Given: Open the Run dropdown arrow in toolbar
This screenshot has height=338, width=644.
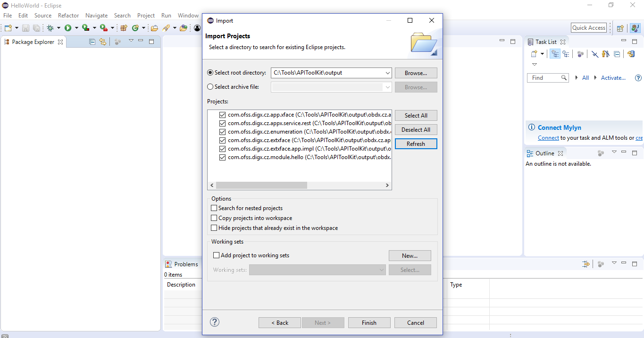Looking at the screenshot, I should pyautogui.click(x=76, y=28).
